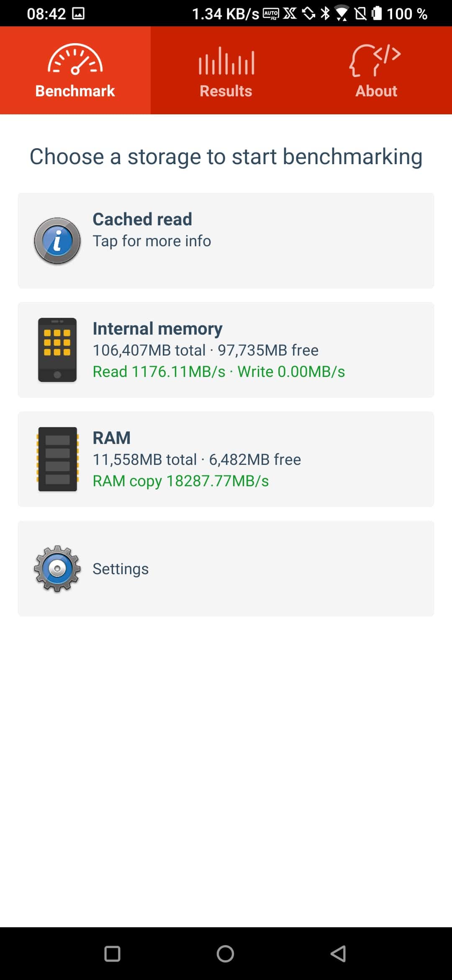452x980 pixels.
Task: Tap the Recent apps square button
Action: tap(112, 954)
